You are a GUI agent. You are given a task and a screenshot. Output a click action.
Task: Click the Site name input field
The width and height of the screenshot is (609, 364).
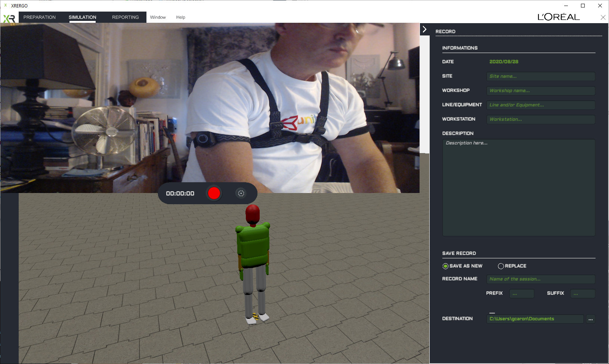[540, 76]
